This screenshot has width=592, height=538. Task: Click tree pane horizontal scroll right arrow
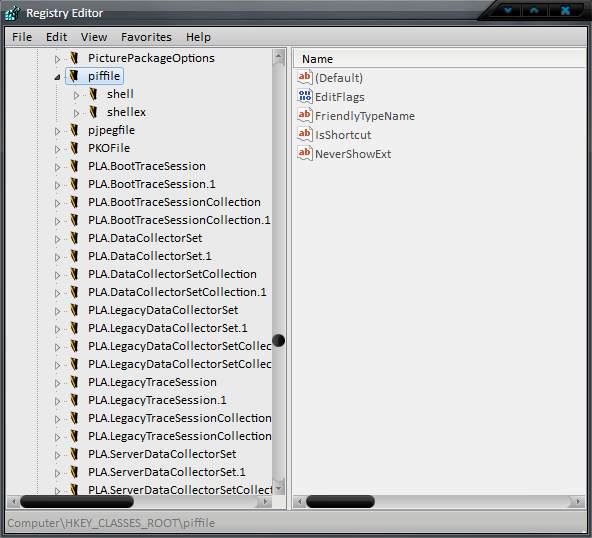coord(265,502)
